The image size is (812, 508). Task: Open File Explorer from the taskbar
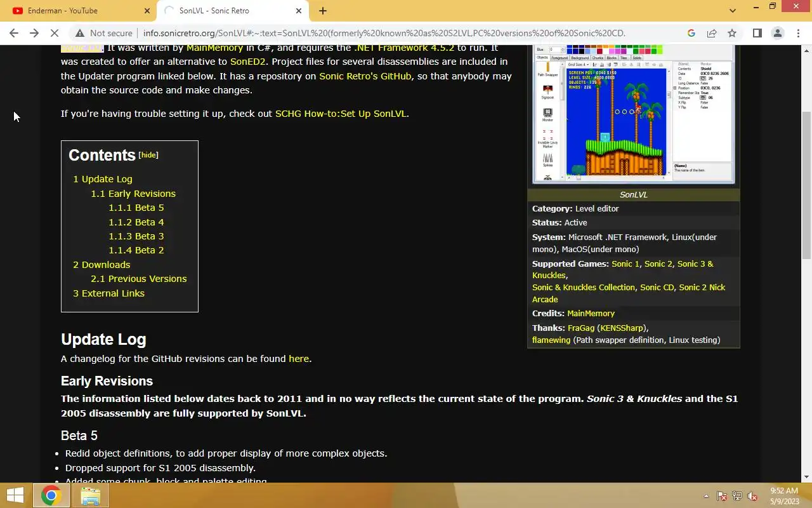90,495
